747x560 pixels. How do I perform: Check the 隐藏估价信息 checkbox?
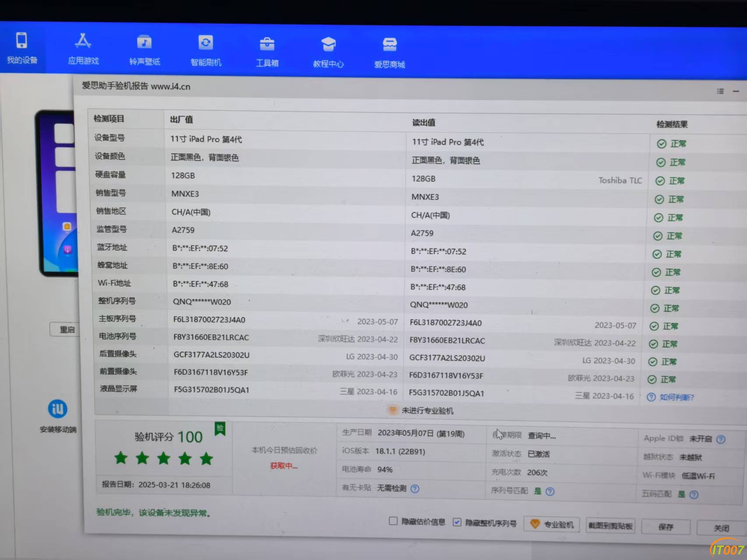click(x=393, y=521)
